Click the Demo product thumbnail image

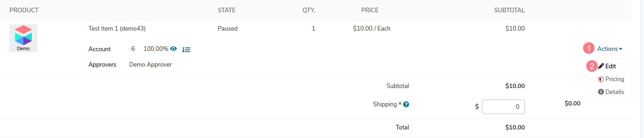[x=23, y=38]
